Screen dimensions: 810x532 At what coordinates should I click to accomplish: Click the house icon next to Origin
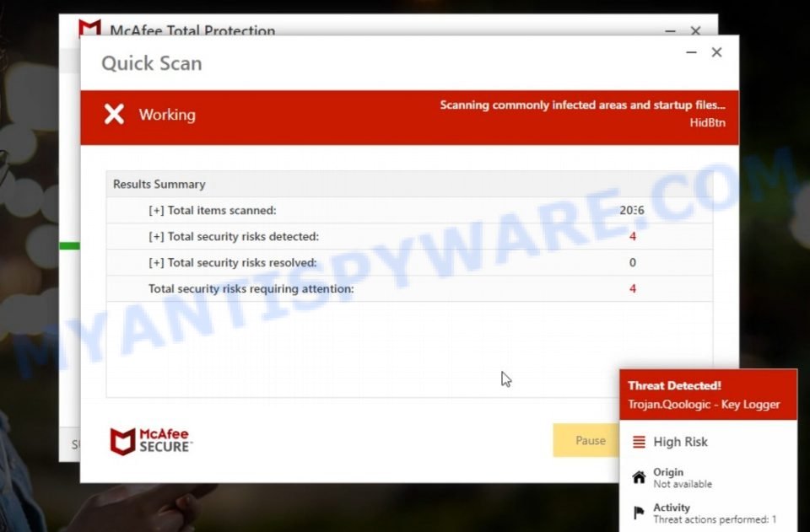click(x=639, y=477)
